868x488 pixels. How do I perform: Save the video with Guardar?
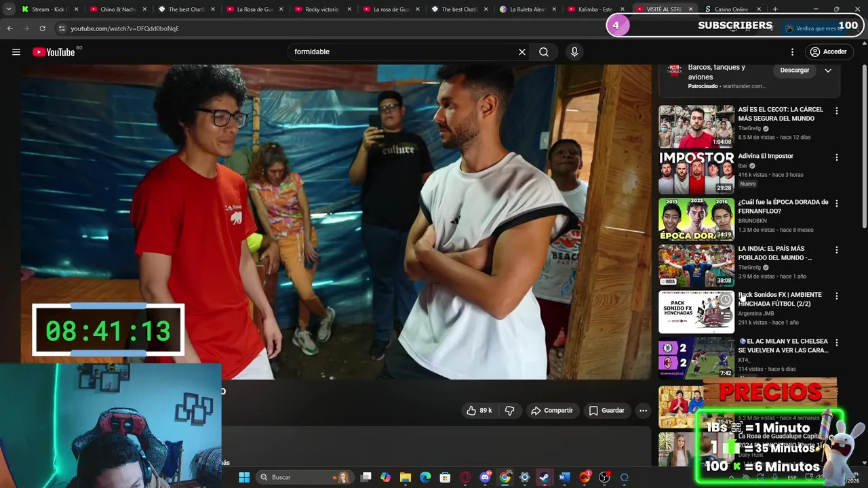point(607,410)
